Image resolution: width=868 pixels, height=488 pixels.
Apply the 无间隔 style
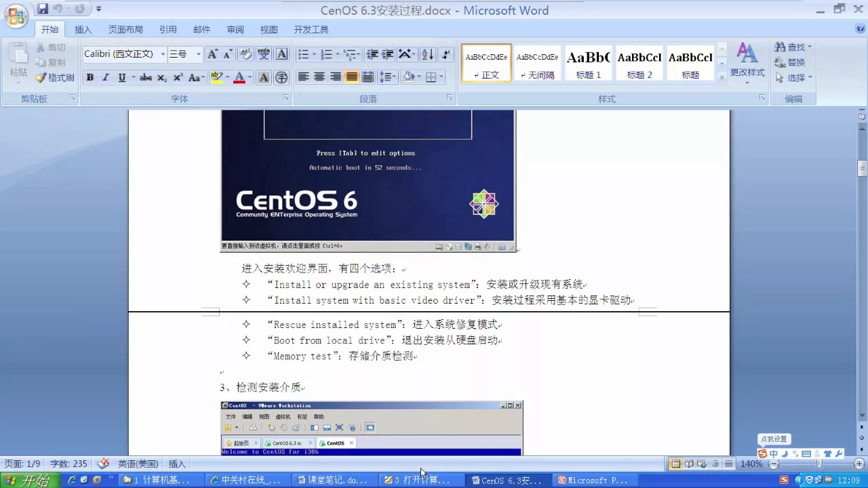tap(537, 63)
